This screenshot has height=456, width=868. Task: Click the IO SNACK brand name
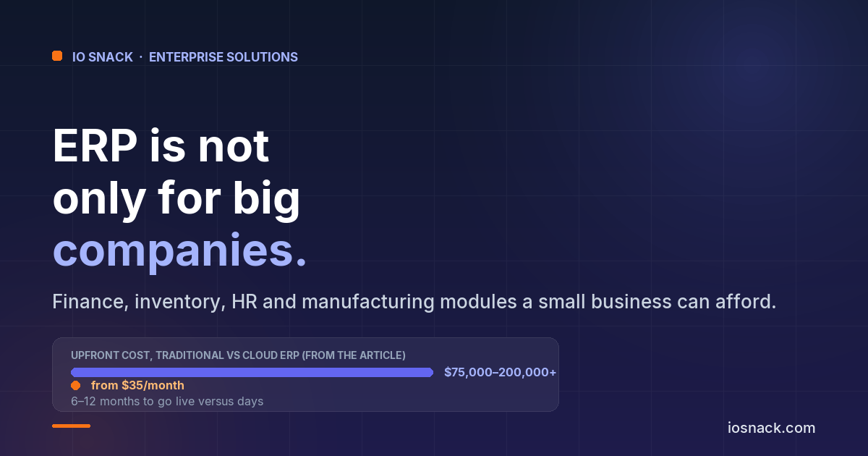[103, 57]
